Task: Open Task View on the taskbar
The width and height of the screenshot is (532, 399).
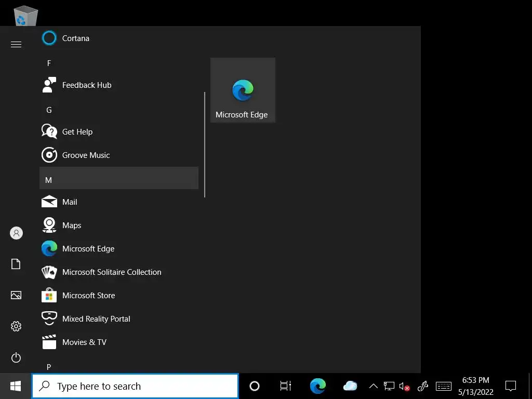Action: point(286,386)
